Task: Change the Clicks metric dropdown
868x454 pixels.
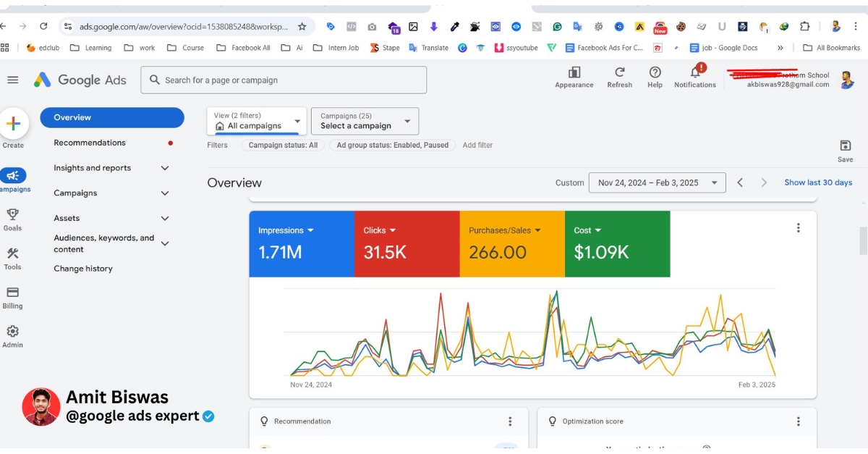Action: pos(380,230)
